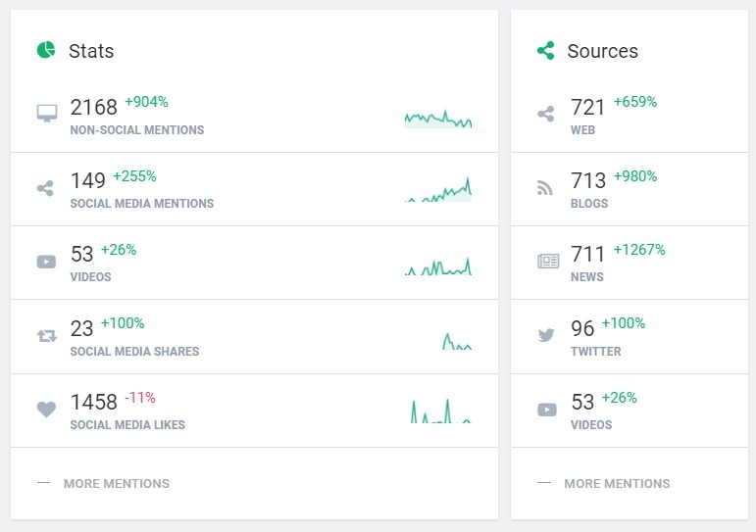This screenshot has height=532, width=756.
Task: Open the non-social mentions sparkline chart
Action: pos(438,118)
